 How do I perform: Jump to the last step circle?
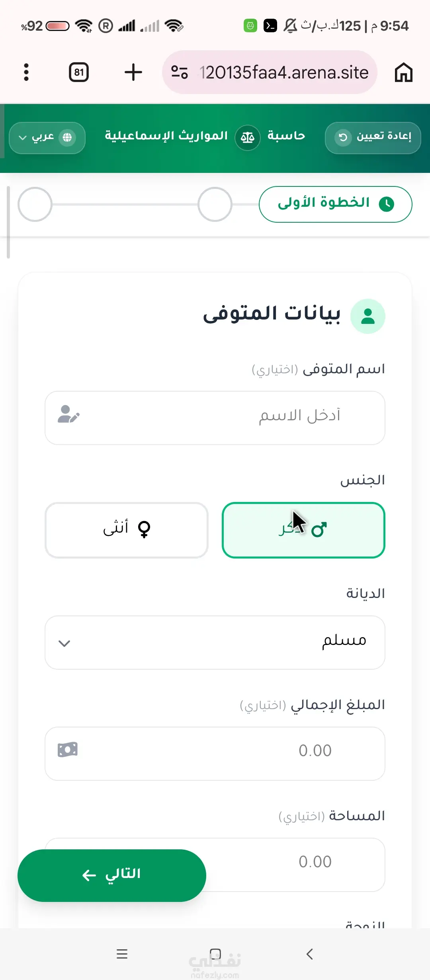[x=35, y=204]
